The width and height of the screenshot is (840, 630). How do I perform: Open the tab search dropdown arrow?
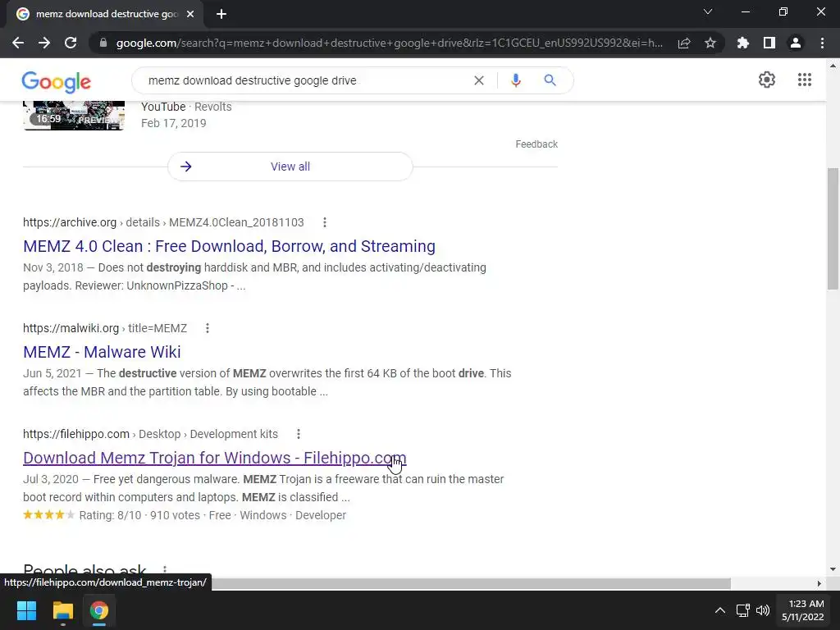708,11
